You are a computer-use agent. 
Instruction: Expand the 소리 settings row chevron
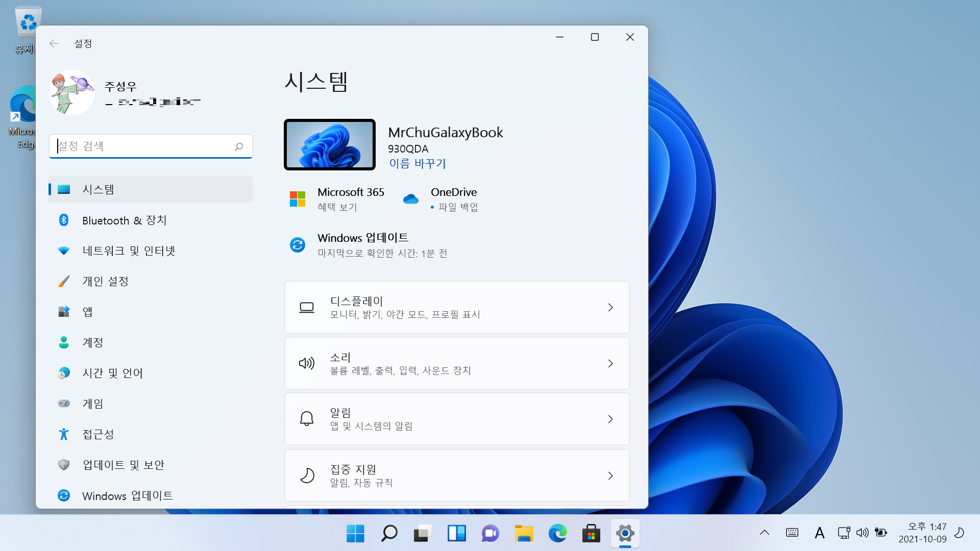[610, 363]
